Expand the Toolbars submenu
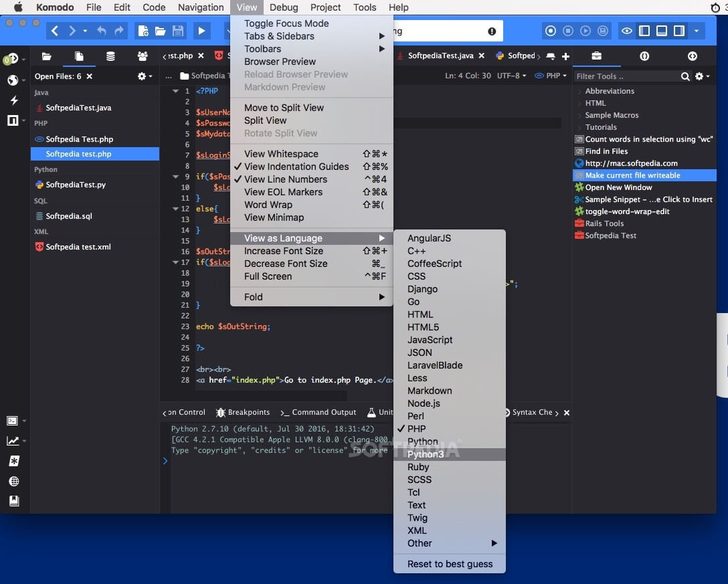This screenshot has width=728, height=584. pos(312,49)
